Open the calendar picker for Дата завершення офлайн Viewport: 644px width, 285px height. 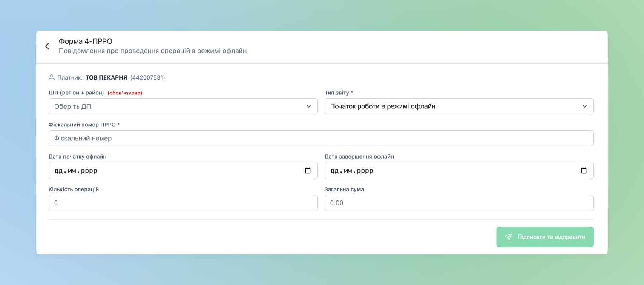(584, 171)
